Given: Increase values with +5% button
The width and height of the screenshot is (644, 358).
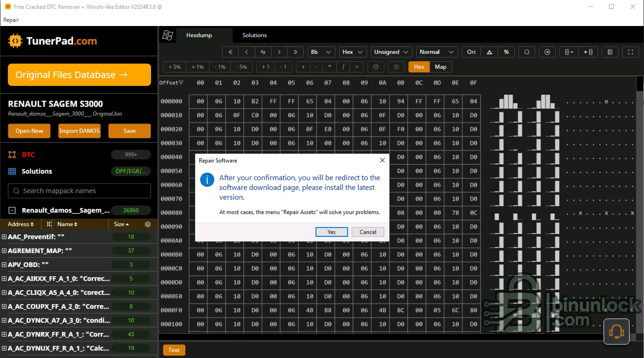Looking at the screenshot, I should coord(174,67).
